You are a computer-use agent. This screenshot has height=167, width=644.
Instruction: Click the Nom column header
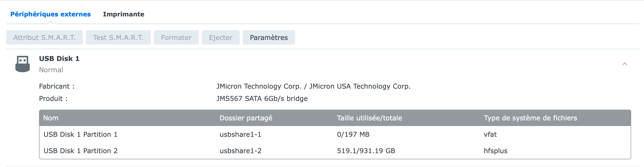51,118
